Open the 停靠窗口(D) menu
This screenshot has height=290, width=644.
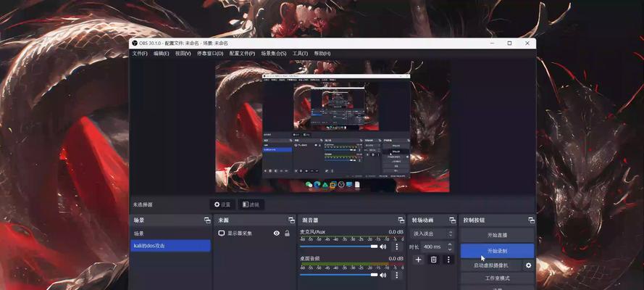tap(210, 54)
